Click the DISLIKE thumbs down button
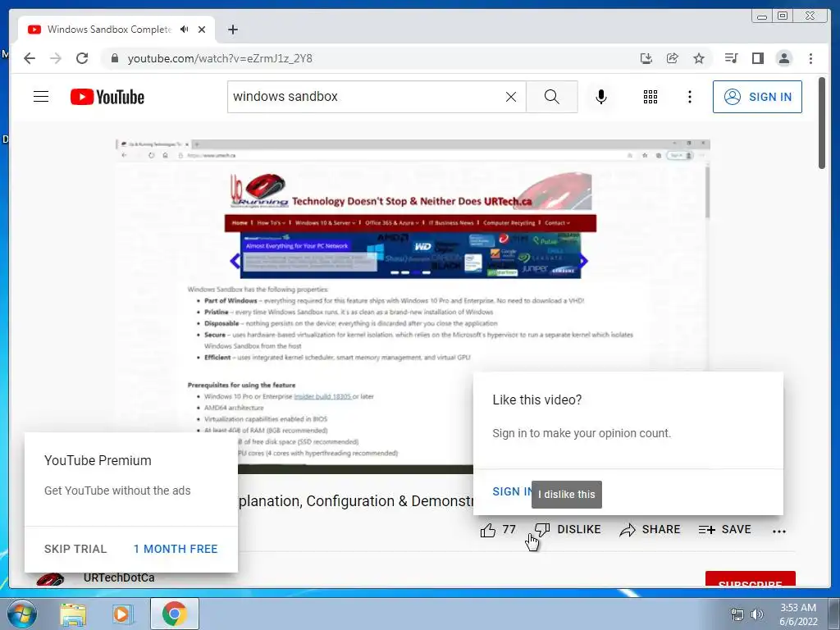Viewport: 840px width, 630px height. tap(568, 529)
